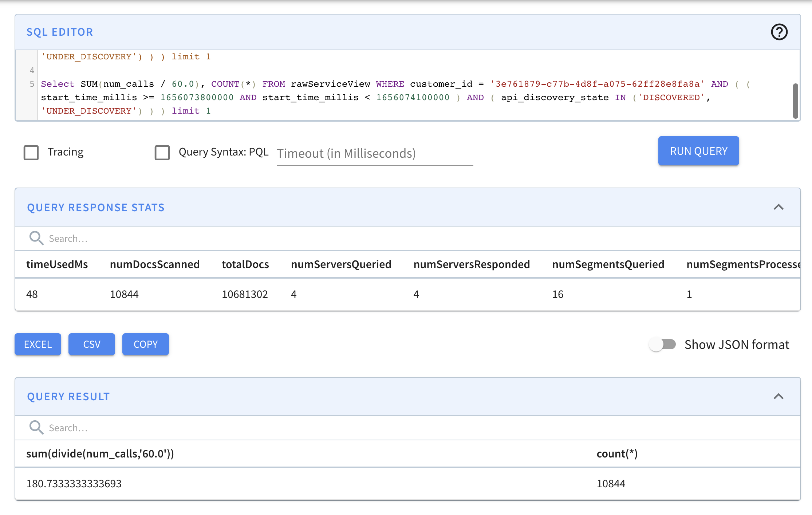Image resolution: width=812 pixels, height=515 pixels.
Task: Export results with the EXCEL button
Action: (x=38, y=344)
